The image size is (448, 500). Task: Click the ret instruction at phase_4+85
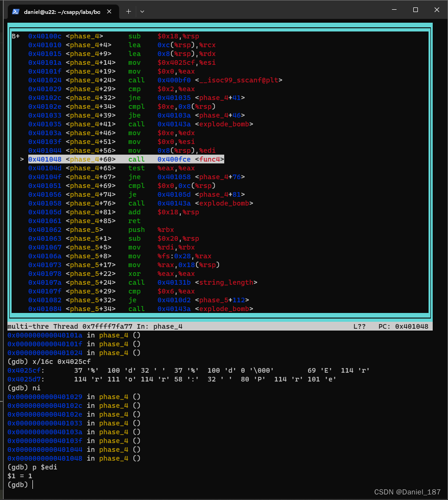tap(134, 221)
